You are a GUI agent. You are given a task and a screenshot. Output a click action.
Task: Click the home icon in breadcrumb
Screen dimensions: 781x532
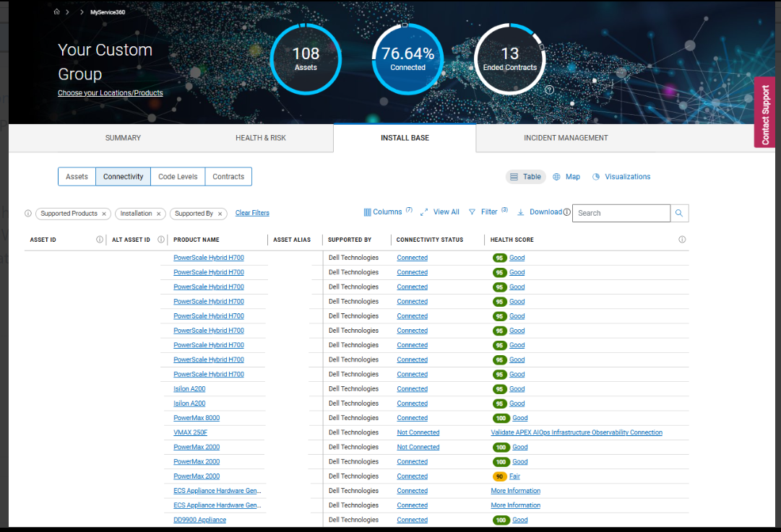(x=57, y=12)
